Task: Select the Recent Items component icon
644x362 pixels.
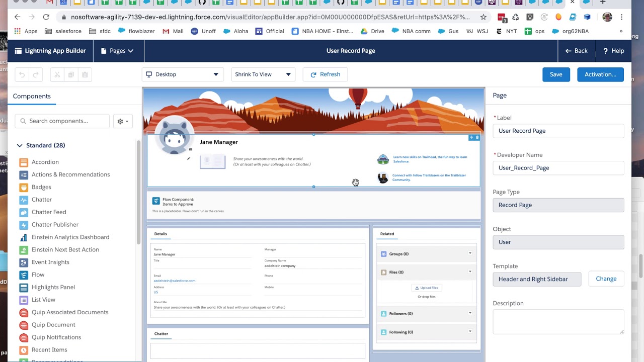Action: coord(23,350)
